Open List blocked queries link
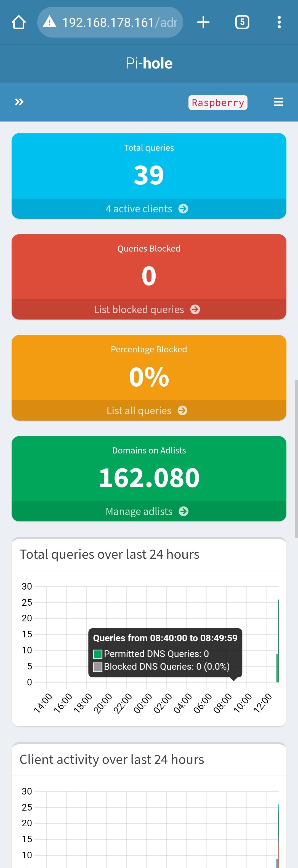This screenshot has height=868, width=298. click(139, 310)
